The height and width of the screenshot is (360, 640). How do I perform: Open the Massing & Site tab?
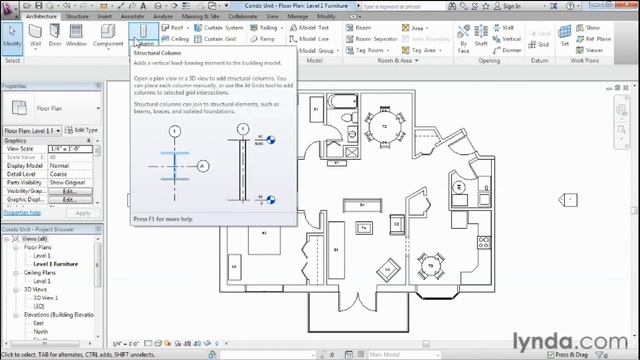coord(200,16)
